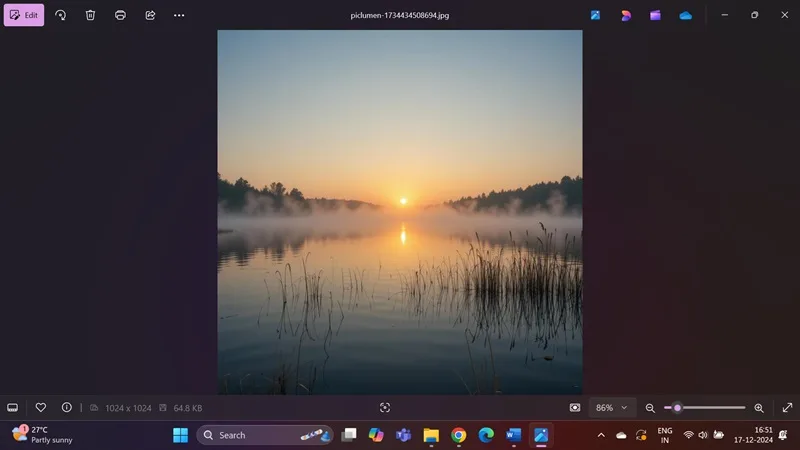Adjust the zoom slider handle
This screenshot has width=800, height=450.
678,408
